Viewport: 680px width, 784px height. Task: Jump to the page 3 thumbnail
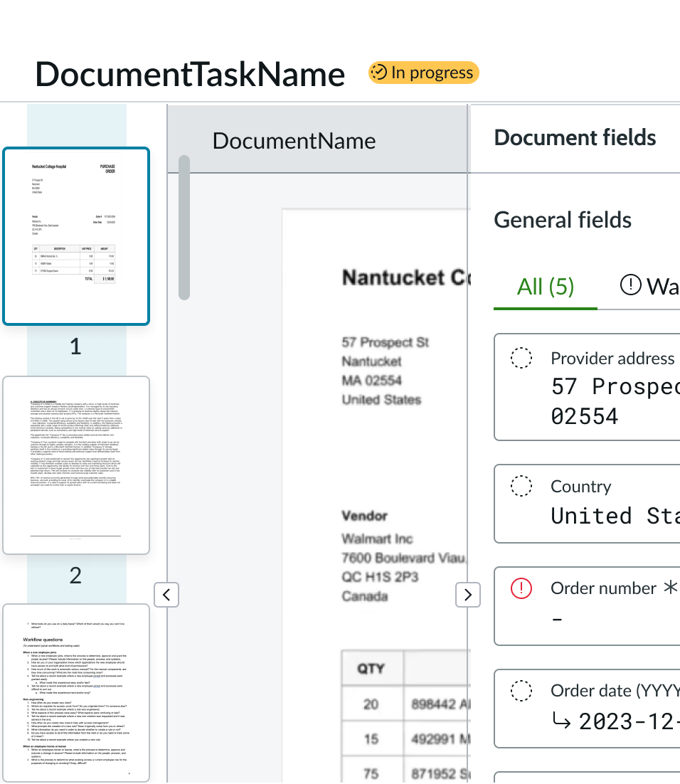(x=76, y=693)
